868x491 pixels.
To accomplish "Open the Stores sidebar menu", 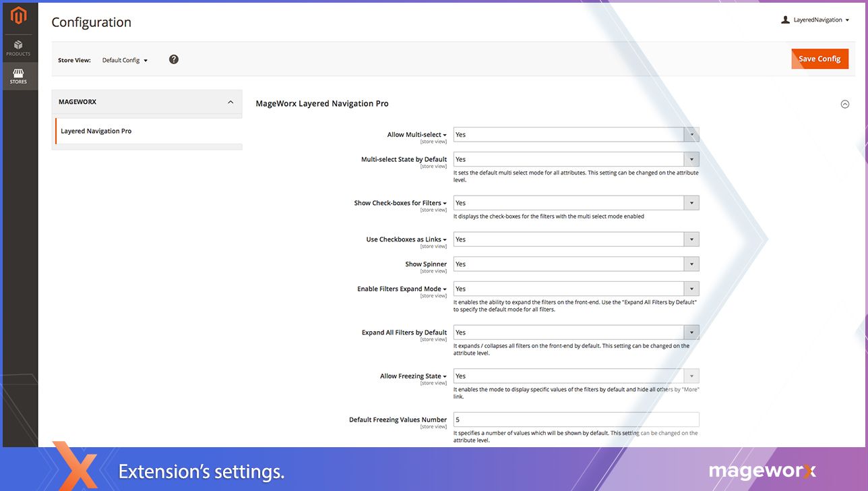I will coord(18,76).
